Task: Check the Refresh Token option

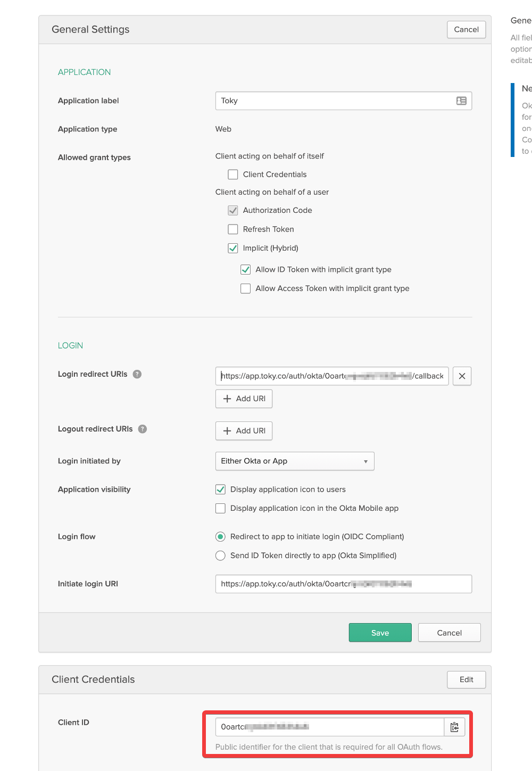Action: click(x=233, y=229)
